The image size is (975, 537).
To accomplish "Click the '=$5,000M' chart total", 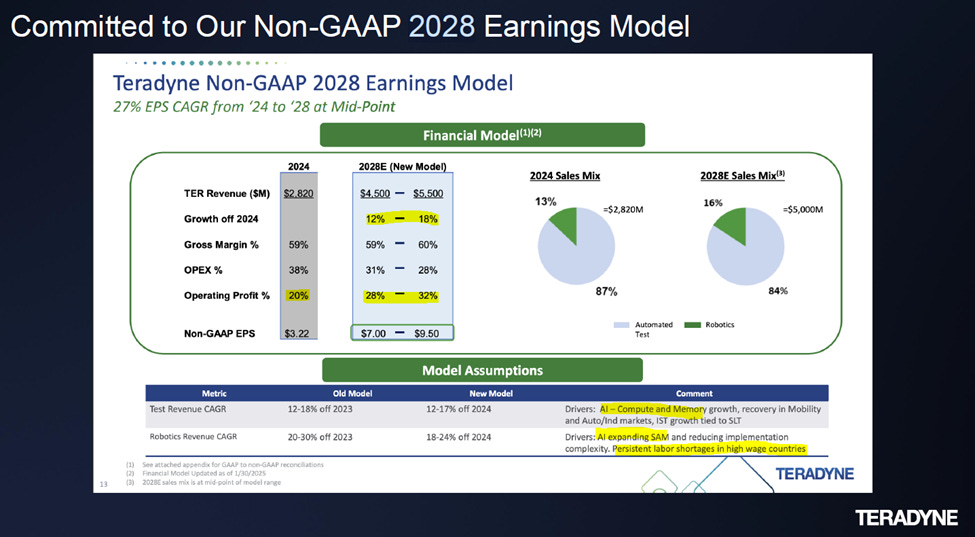I will [803, 210].
